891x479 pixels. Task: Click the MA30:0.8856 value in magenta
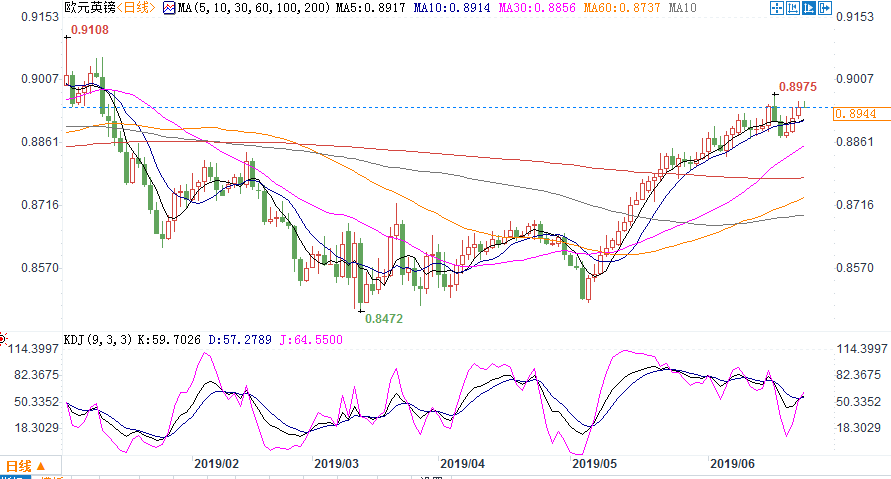pos(537,8)
